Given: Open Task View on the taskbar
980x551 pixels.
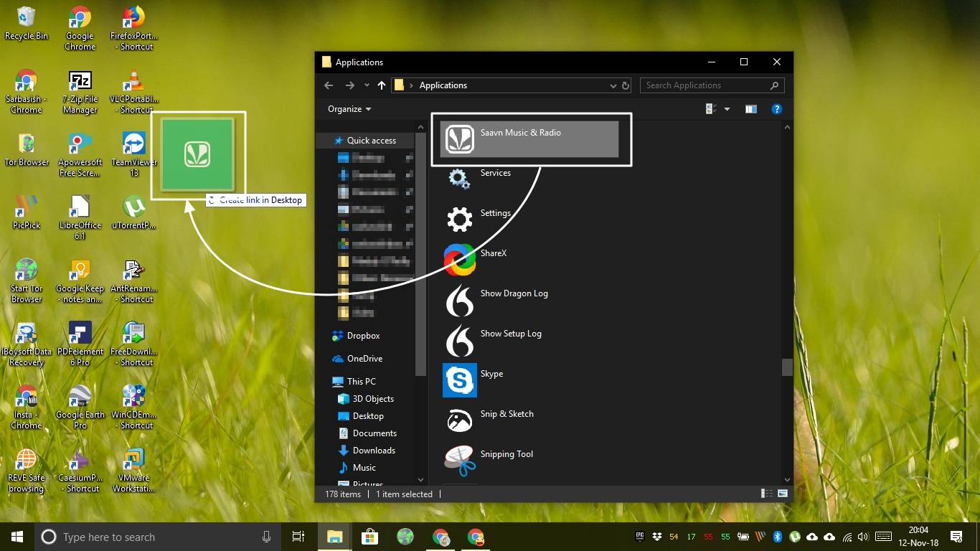Looking at the screenshot, I should point(298,537).
